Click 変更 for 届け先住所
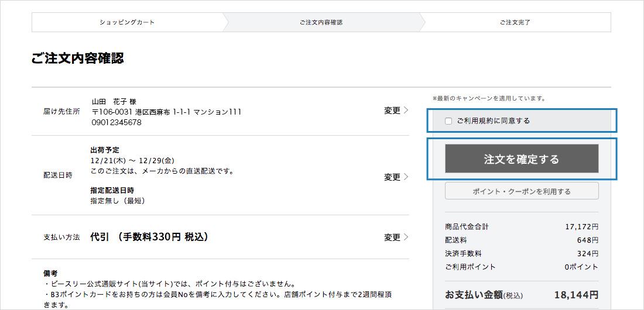 pyautogui.click(x=396, y=111)
